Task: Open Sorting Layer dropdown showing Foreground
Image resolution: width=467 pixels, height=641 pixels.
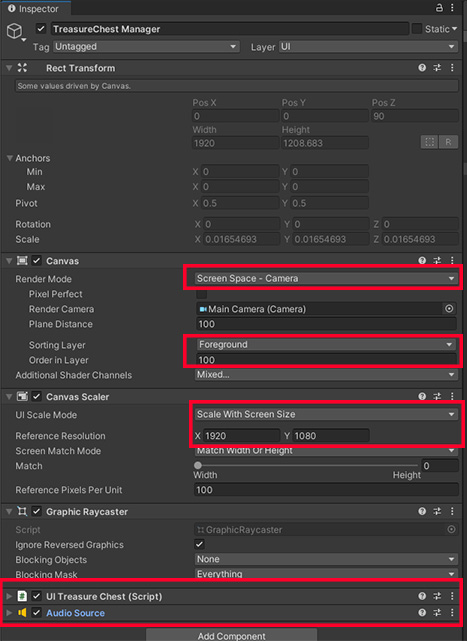Action: 326,345
